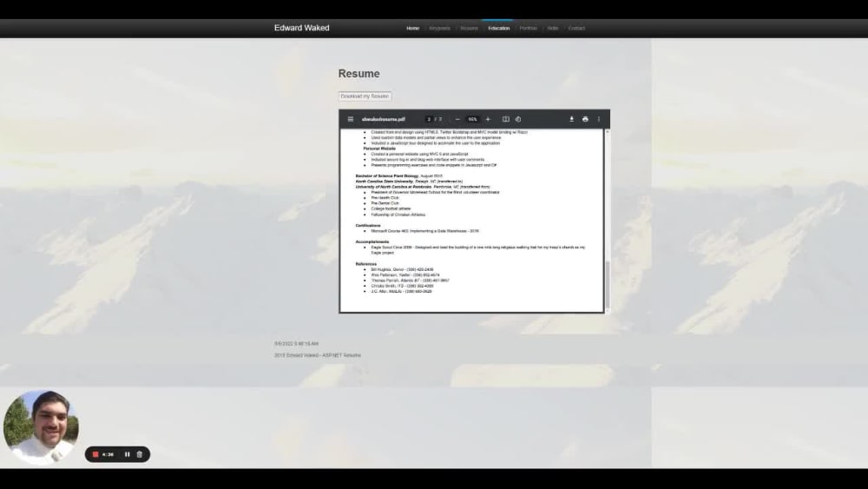Screen dimensions: 868x489
Task: Click the 2015 Edward Waked footer text
Action: pyautogui.click(x=317, y=355)
